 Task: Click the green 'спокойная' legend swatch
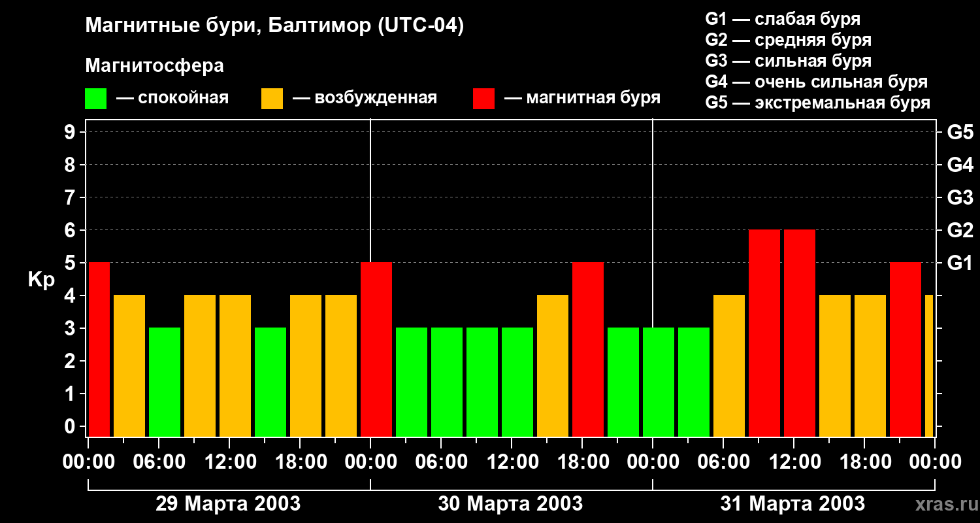[95, 99]
